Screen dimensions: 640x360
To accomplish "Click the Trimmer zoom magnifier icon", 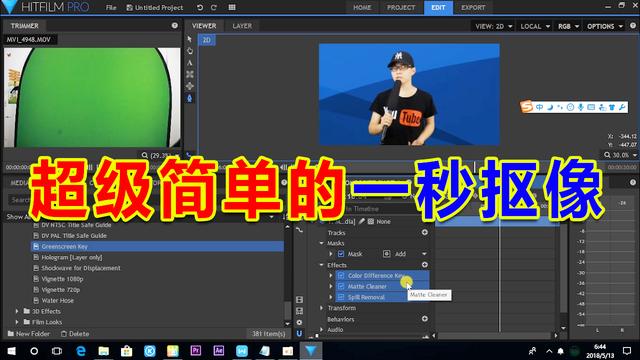I will pyautogui.click(x=144, y=156).
